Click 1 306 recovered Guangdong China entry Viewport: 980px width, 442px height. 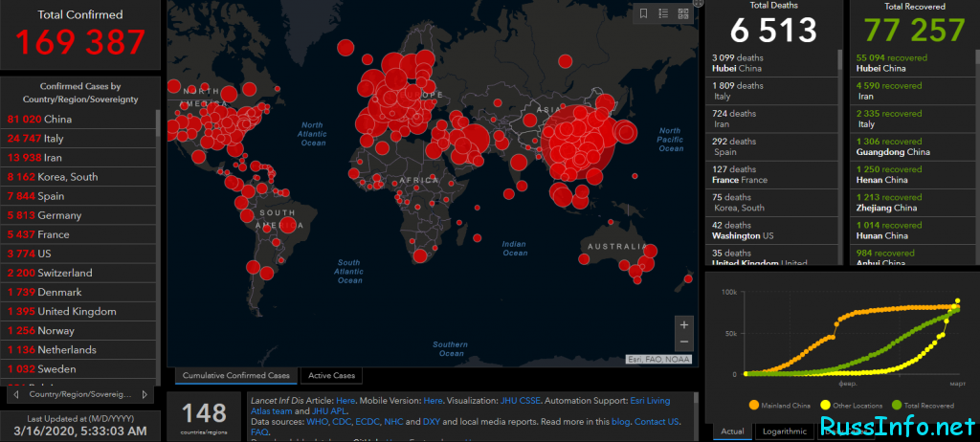[912, 147]
